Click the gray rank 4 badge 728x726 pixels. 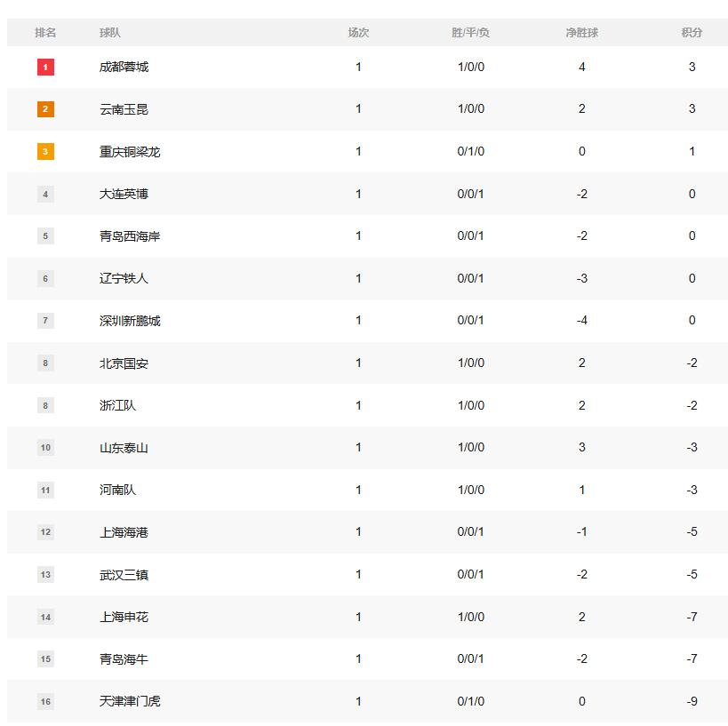(45, 194)
